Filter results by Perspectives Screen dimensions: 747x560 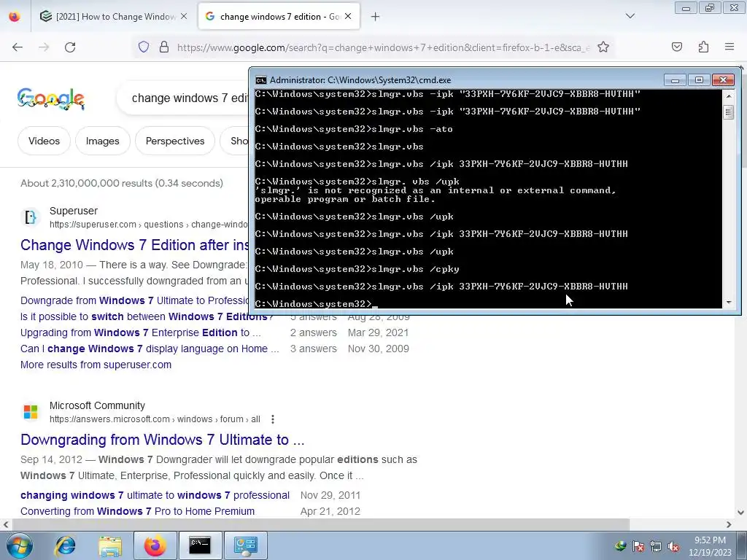point(175,141)
